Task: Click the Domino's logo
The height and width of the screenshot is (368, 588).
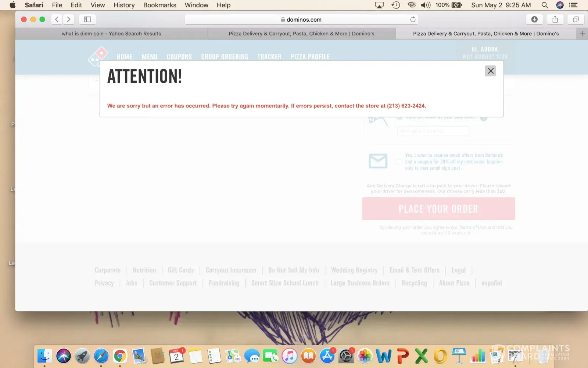Action: (98, 57)
